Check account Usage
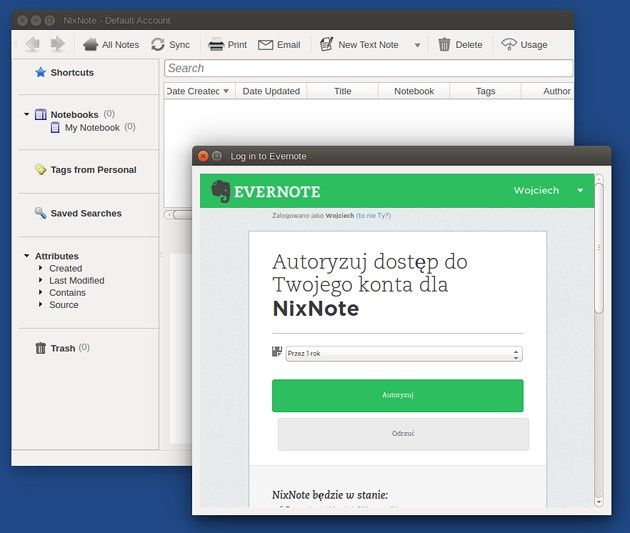630x533 pixels. coord(524,45)
